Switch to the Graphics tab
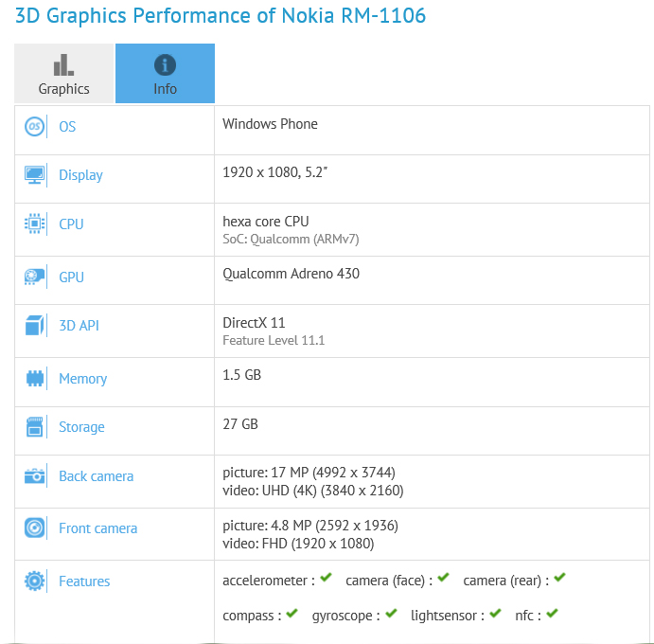The height and width of the screenshot is (644, 654). click(x=63, y=74)
